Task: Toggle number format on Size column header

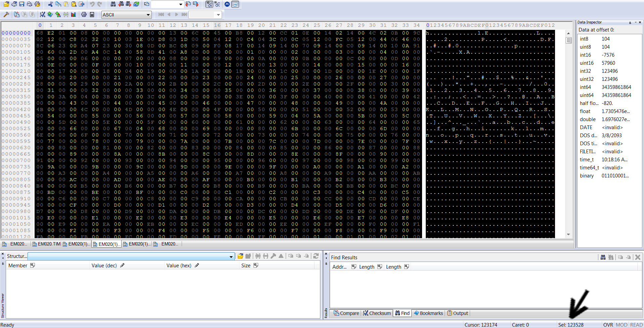Action: [256, 265]
